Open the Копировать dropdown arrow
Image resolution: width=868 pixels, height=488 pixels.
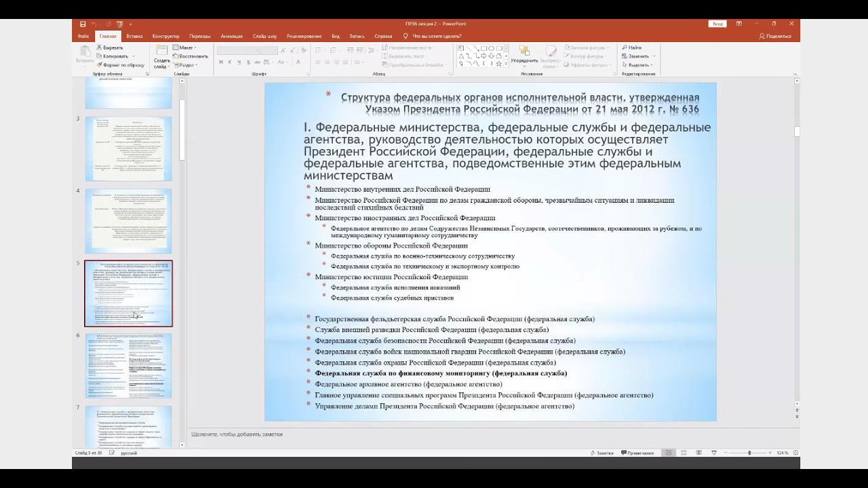pos(133,56)
